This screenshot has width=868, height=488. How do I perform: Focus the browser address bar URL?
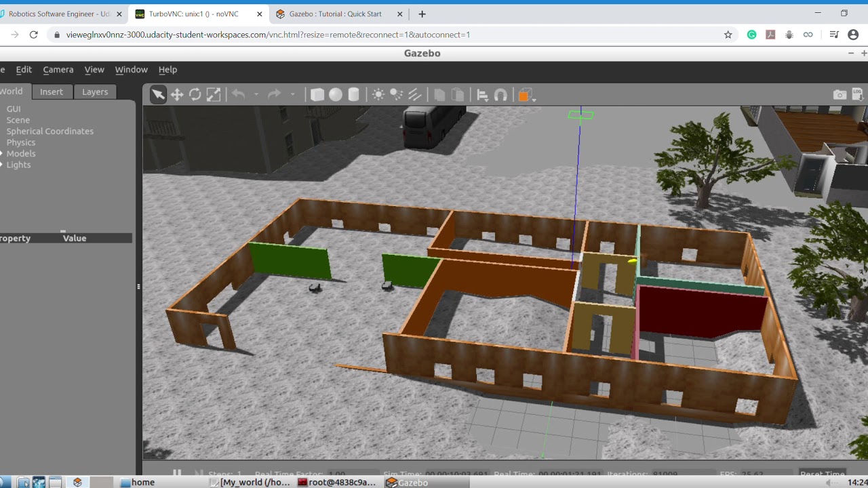click(268, 35)
